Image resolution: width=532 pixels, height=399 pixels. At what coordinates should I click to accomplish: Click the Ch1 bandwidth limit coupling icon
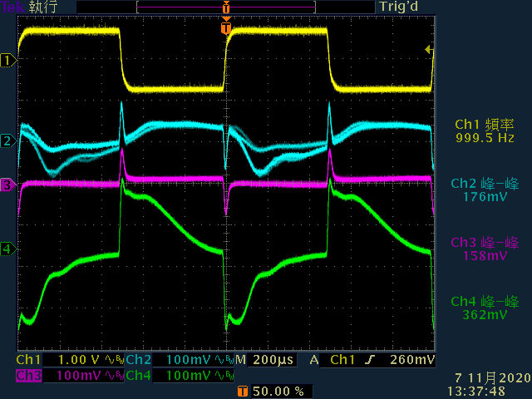(115, 360)
